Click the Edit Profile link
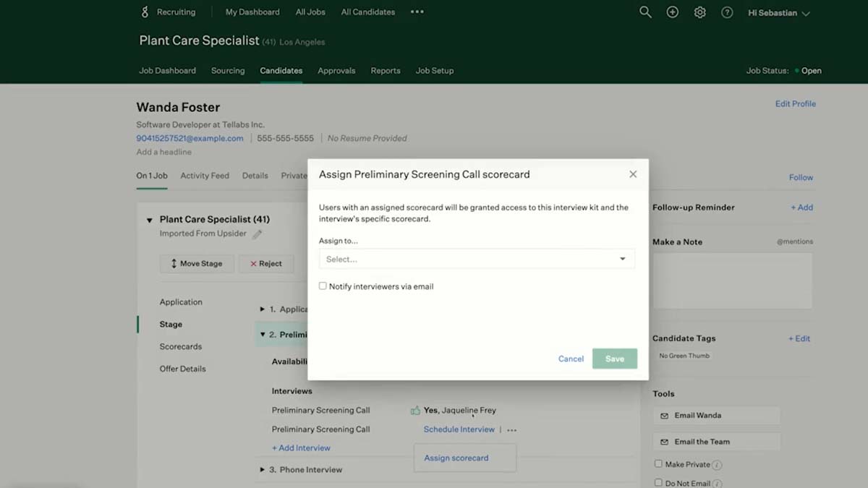The image size is (868, 488). (x=796, y=104)
